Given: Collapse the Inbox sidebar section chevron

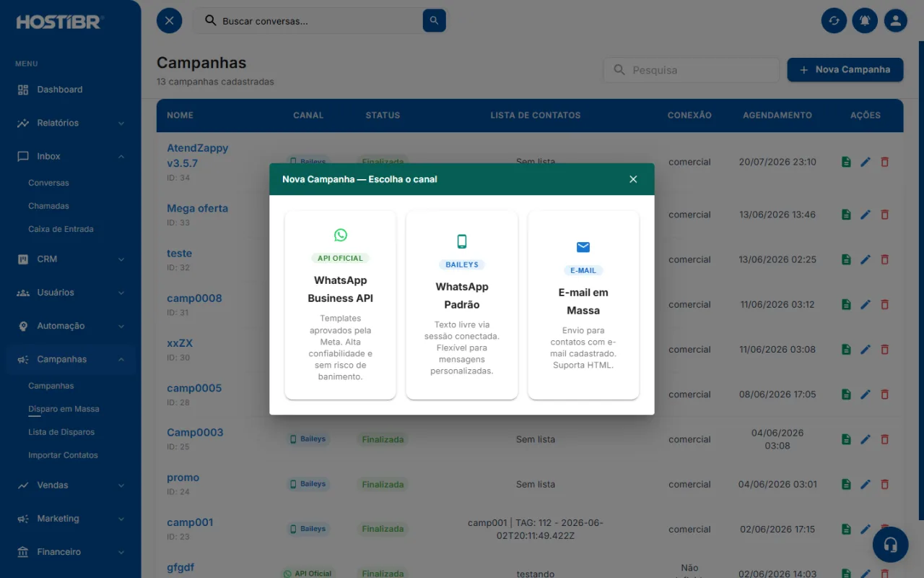Looking at the screenshot, I should 121,157.
